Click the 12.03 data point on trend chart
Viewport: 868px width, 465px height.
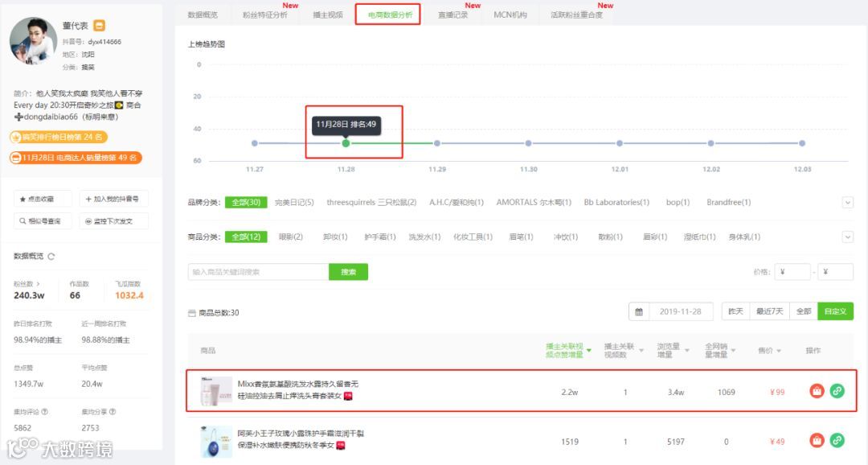pos(802,143)
